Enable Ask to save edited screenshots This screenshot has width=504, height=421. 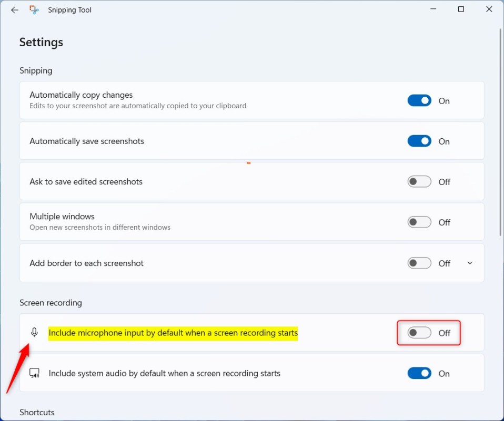pyautogui.click(x=419, y=181)
